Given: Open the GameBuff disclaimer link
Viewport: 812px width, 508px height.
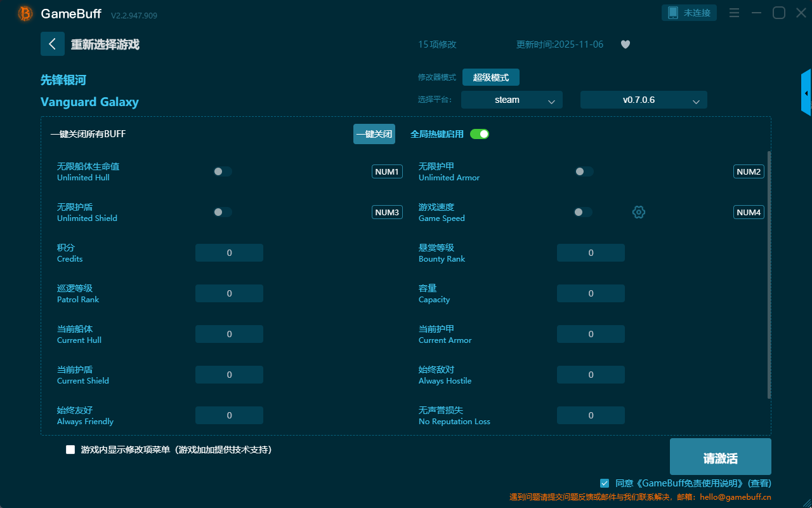Looking at the screenshot, I should point(684,483).
